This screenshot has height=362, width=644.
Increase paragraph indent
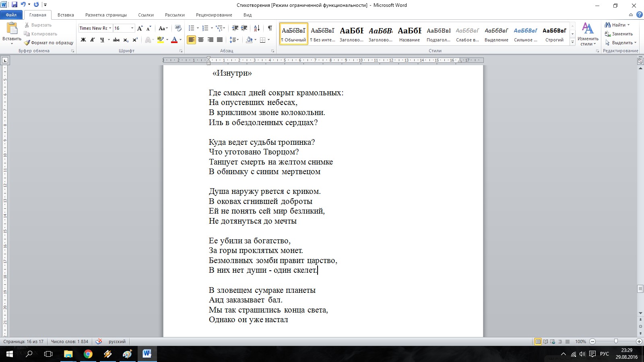pos(244,28)
